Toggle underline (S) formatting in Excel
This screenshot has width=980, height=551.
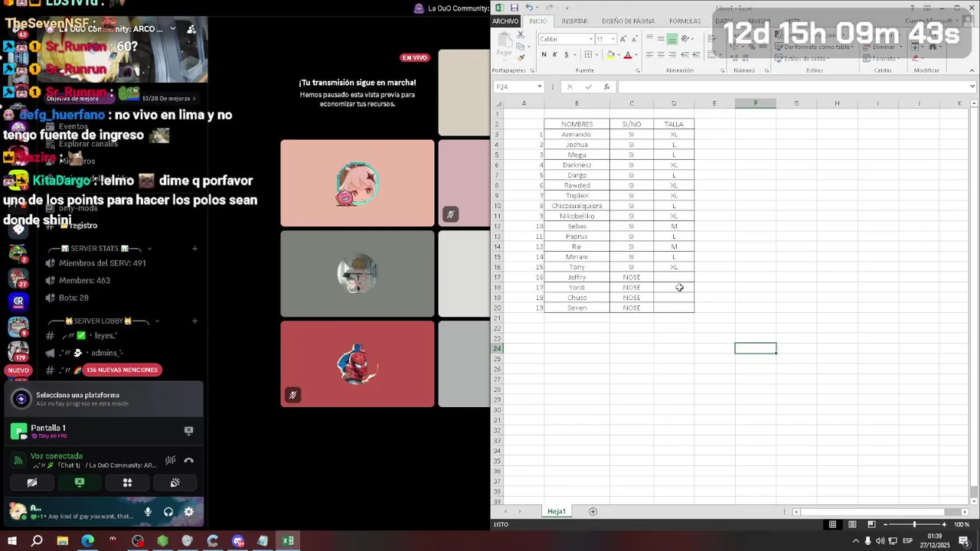pos(567,54)
